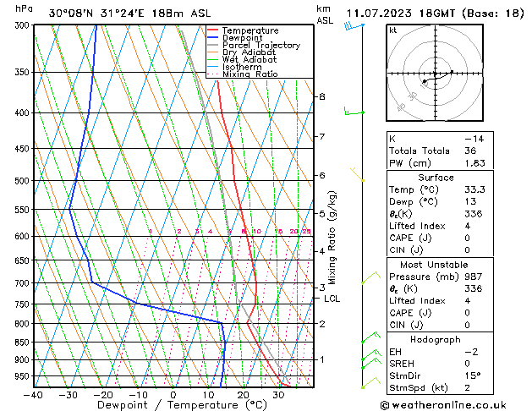Click the 500 hPa pressure axis label
Screen dimensions: 532x411
22,181
